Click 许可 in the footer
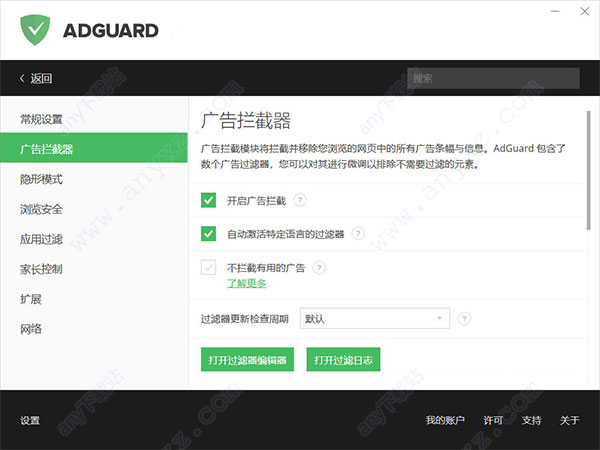The image size is (600, 450). 493,420
